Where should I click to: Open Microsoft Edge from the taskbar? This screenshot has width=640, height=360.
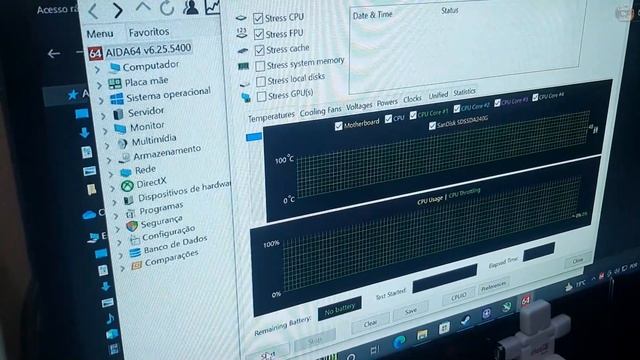pyautogui.click(x=399, y=342)
